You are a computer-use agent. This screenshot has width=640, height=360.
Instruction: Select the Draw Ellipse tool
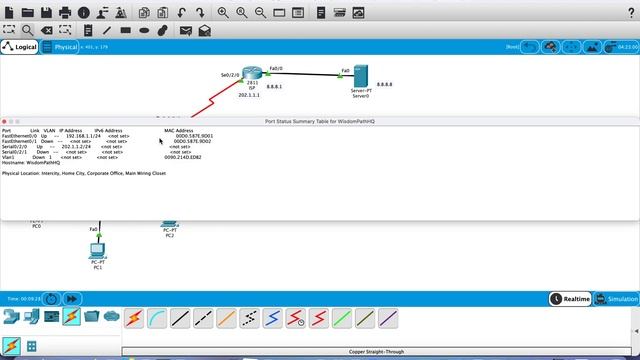(x=144, y=30)
